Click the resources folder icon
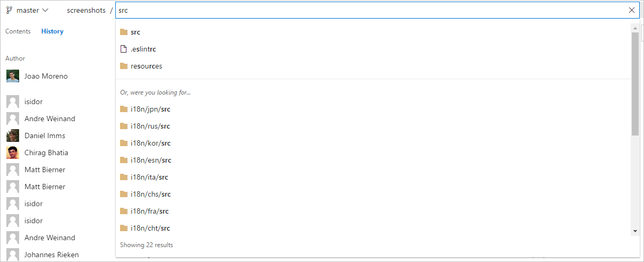644x262 pixels. (124, 66)
